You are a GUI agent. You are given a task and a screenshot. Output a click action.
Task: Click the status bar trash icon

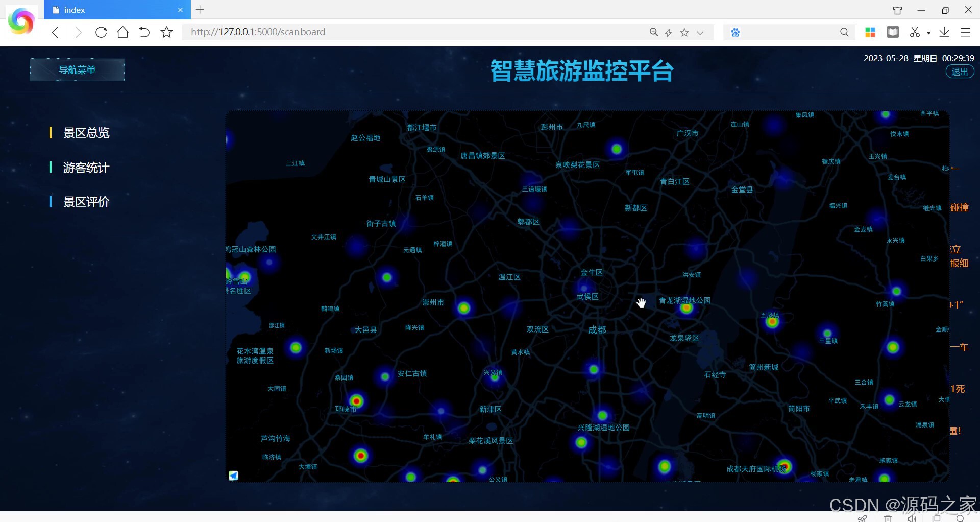point(888,518)
